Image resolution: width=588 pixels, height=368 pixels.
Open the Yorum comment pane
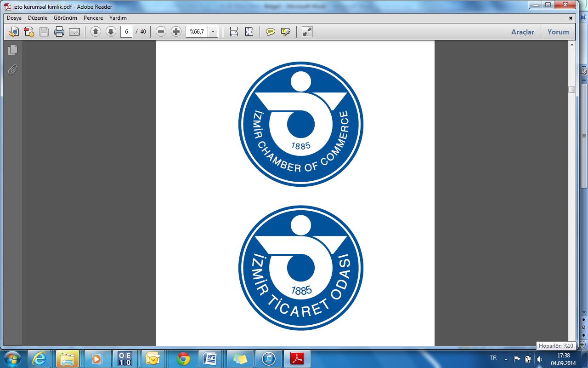558,32
